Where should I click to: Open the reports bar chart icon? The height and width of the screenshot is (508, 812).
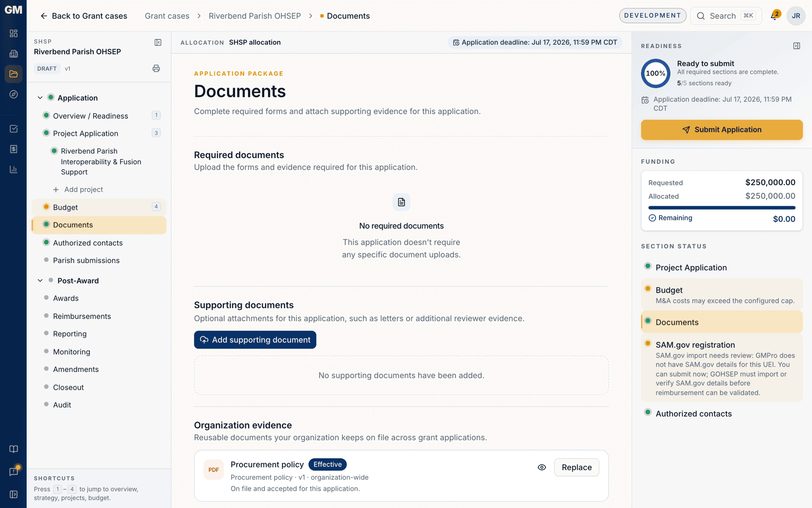click(x=14, y=169)
